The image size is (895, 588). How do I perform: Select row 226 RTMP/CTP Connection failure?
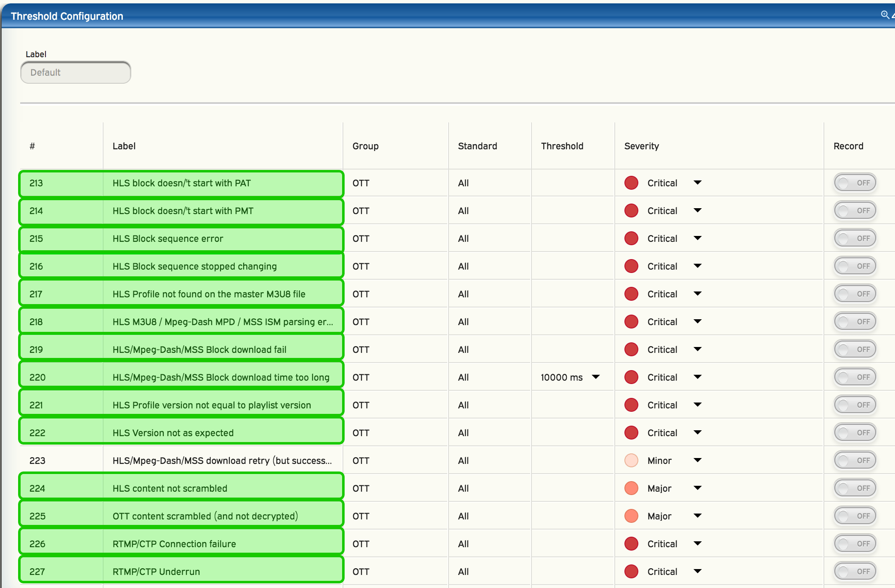[x=174, y=544]
